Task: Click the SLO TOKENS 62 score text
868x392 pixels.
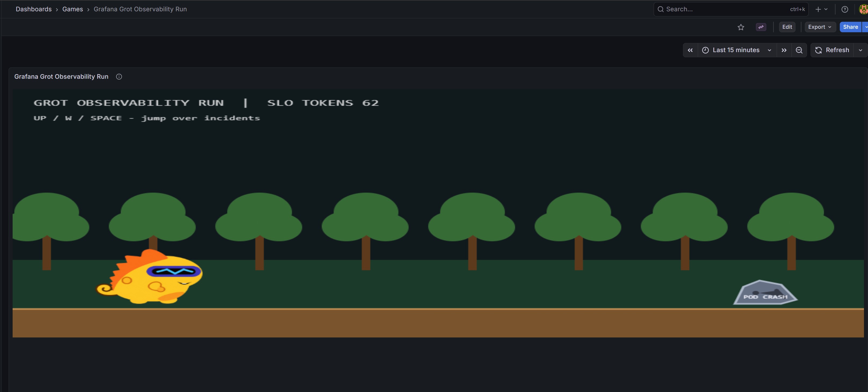Action: tap(323, 103)
